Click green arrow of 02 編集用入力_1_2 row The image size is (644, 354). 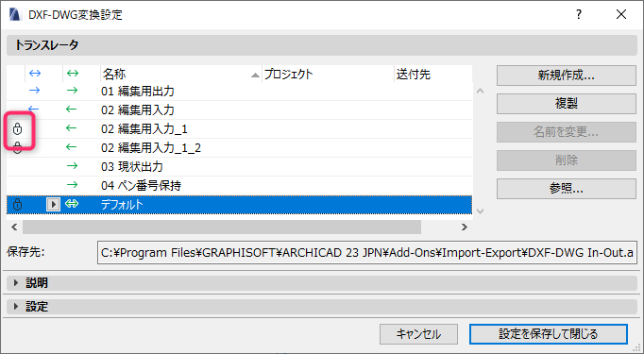(x=72, y=147)
